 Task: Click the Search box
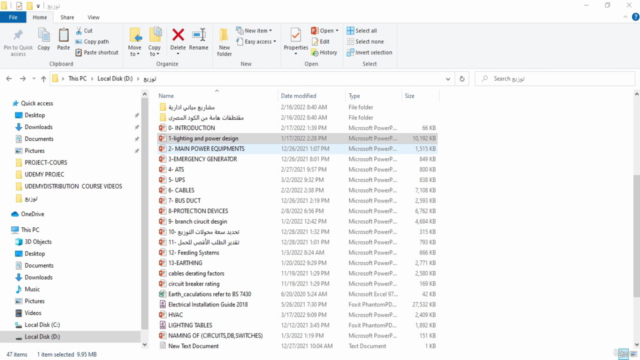(555, 78)
